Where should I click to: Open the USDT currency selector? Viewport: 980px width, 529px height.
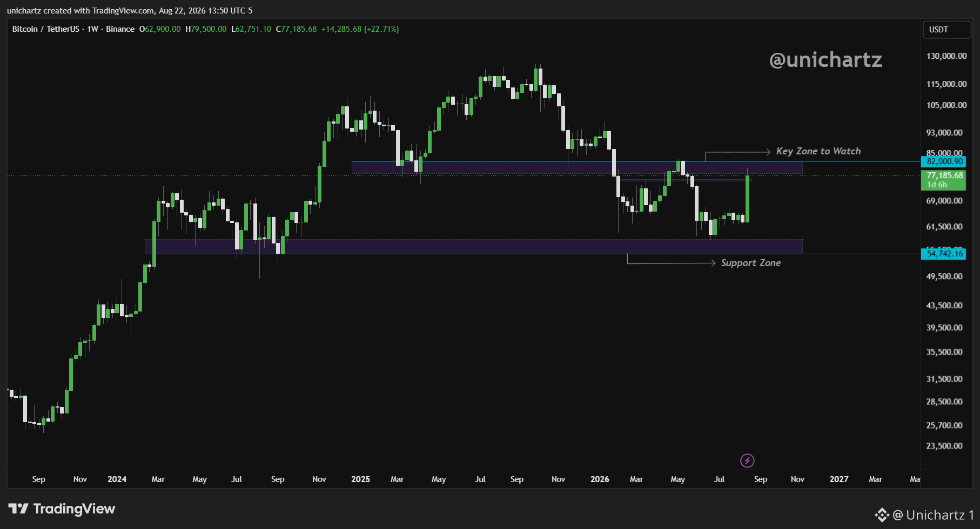tap(947, 30)
